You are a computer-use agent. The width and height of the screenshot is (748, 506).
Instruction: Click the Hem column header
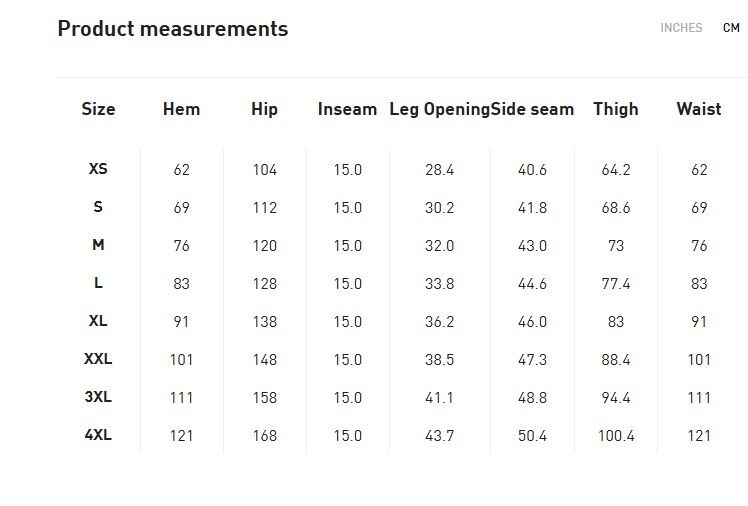[x=181, y=110]
